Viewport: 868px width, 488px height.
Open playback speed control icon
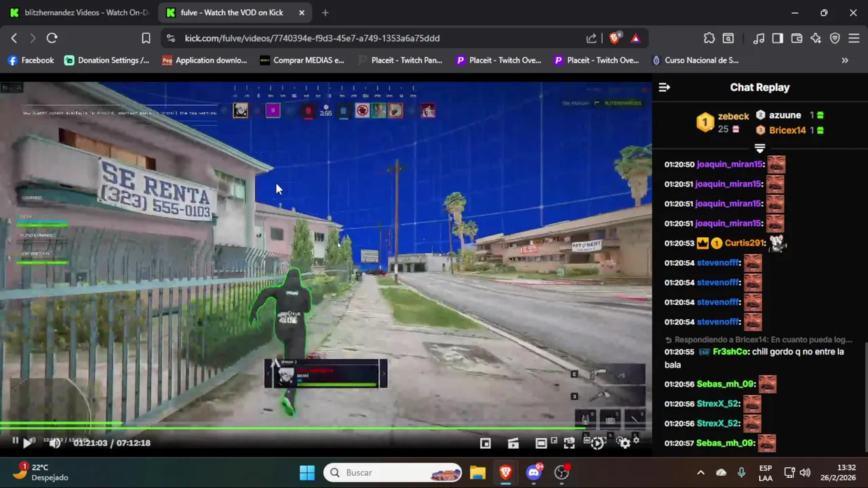tap(597, 443)
